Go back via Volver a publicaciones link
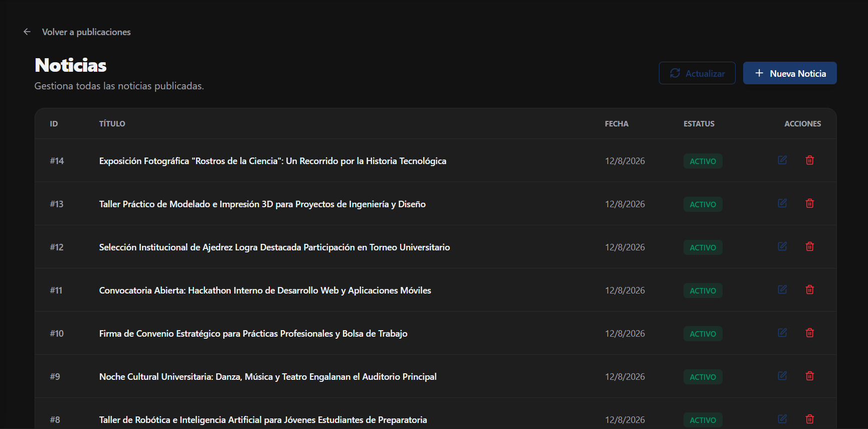Image resolution: width=868 pixels, height=429 pixels. click(x=86, y=32)
